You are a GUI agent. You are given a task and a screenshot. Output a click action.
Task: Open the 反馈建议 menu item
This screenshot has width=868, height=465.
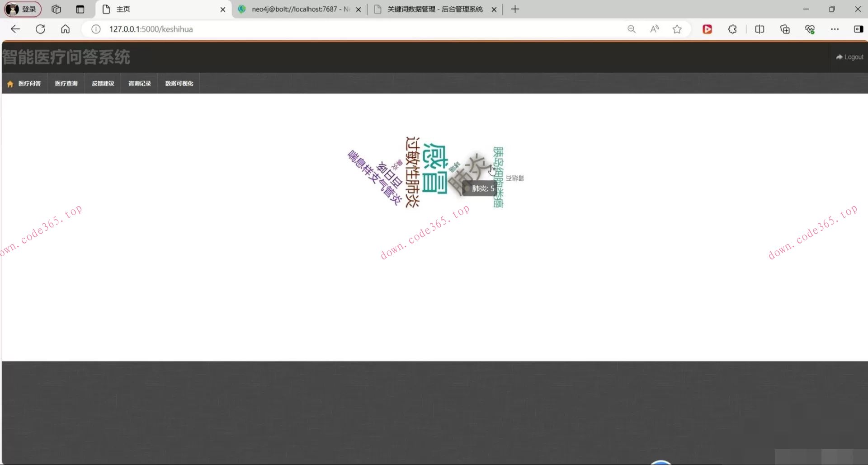point(103,83)
